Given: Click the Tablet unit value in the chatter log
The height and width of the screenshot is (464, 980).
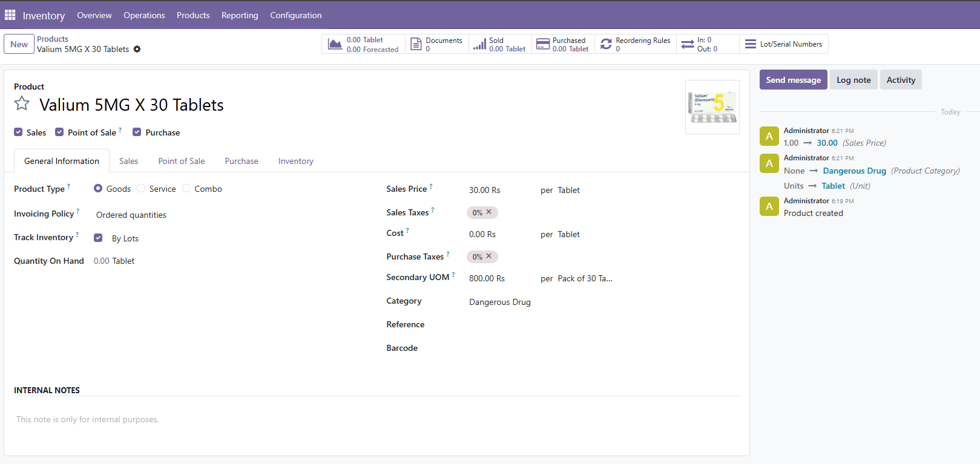Looking at the screenshot, I should click(833, 186).
